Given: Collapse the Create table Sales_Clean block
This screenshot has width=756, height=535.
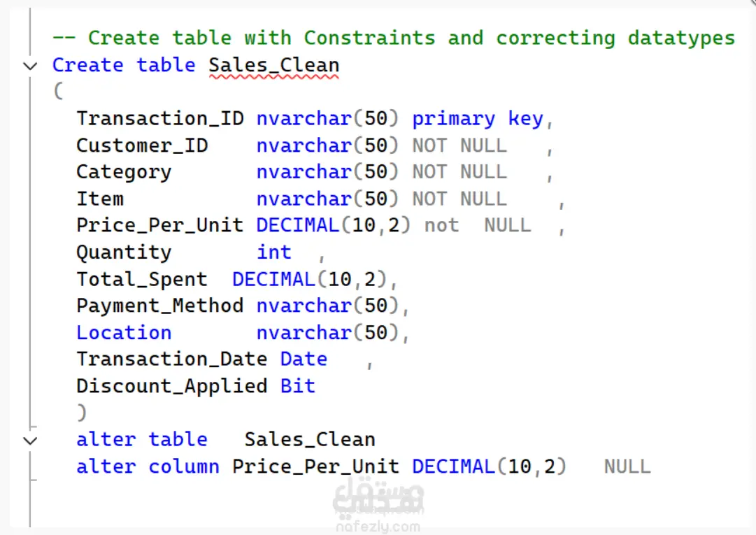Looking at the screenshot, I should coord(30,66).
